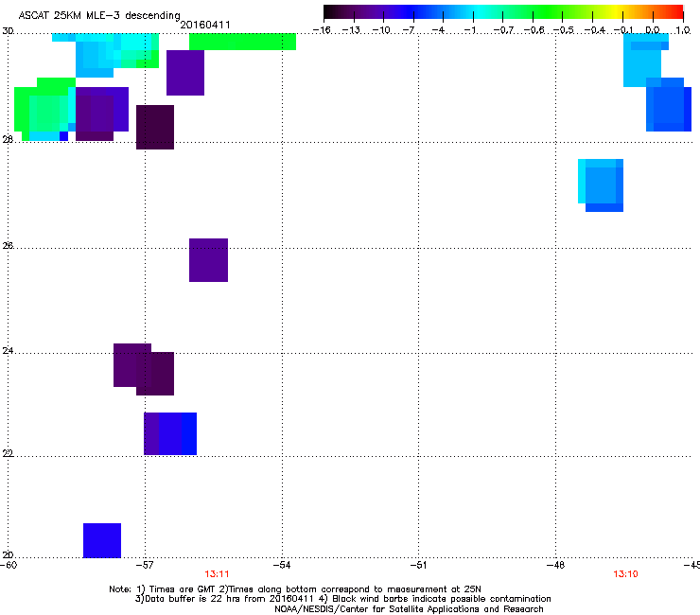The height and width of the screenshot is (615, 700).
Task: Click the -0.1 colorbar tick label
Action: click(623, 30)
